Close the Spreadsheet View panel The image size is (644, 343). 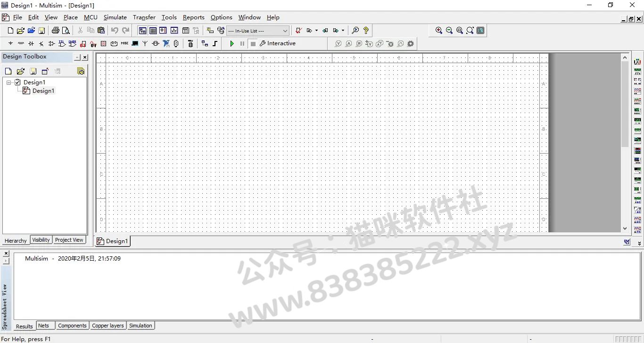[6, 253]
